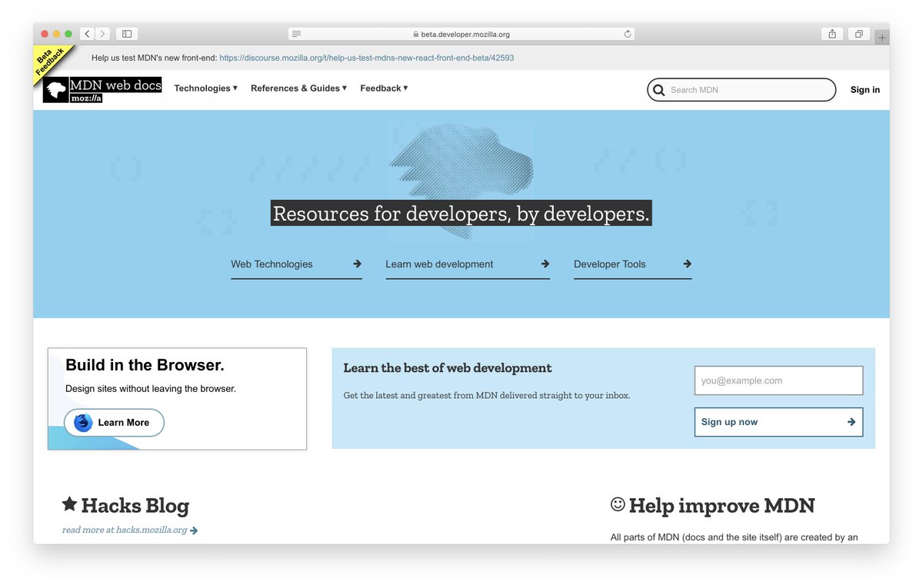This screenshot has width=923, height=588.
Task: Click the arrow beside Web Technologies
Action: [x=357, y=264]
